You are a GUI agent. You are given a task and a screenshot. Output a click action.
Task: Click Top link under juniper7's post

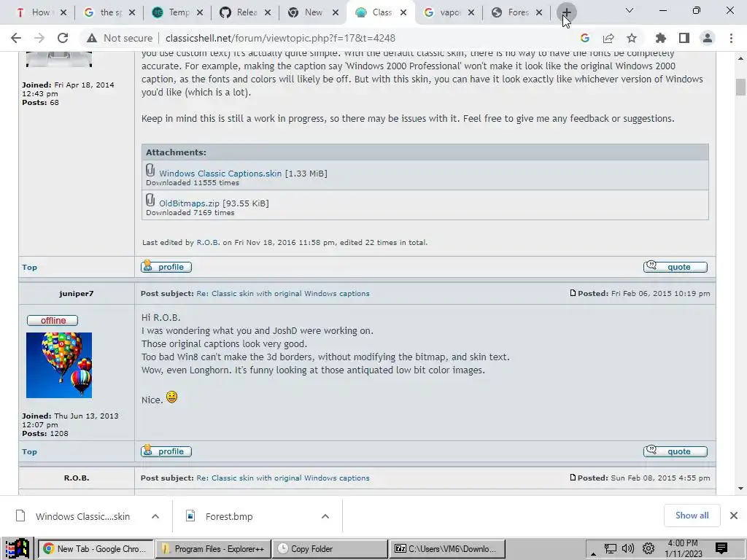pyautogui.click(x=29, y=451)
